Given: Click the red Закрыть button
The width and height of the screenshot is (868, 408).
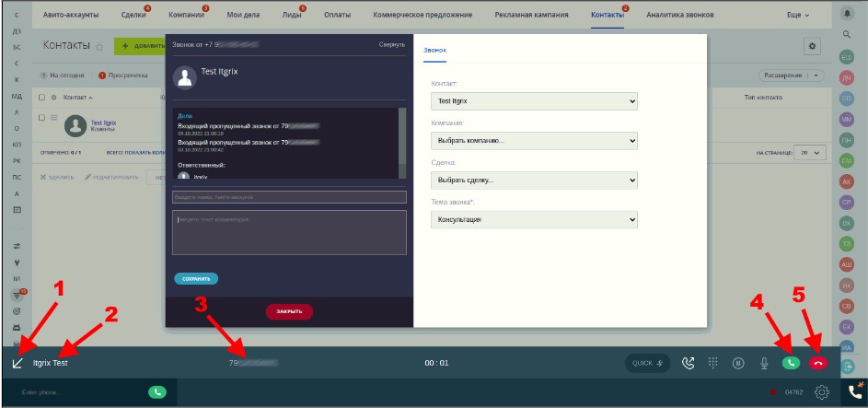Looking at the screenshot, I should pos(289,311).
